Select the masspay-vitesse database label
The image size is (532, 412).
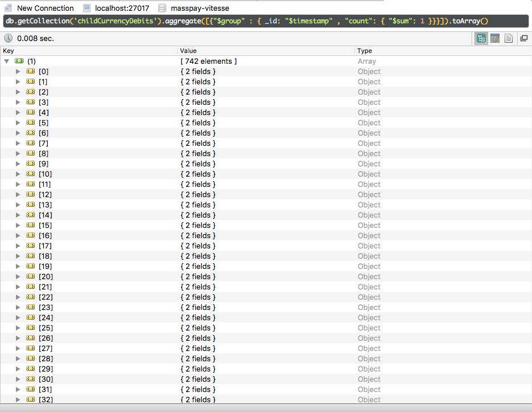pyautogui.click(x=200, y=8)
